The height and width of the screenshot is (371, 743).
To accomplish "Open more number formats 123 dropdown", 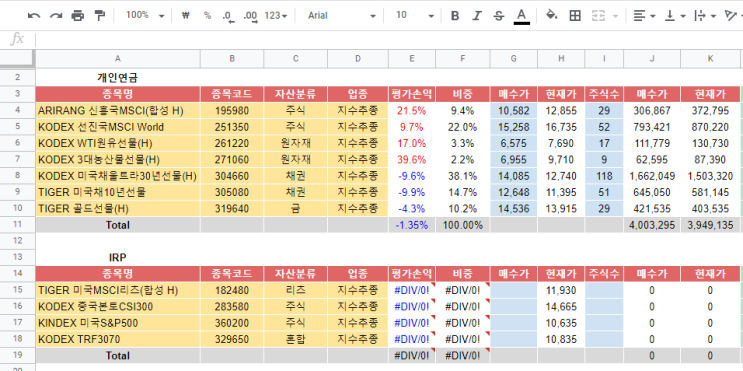I will 276,16.
